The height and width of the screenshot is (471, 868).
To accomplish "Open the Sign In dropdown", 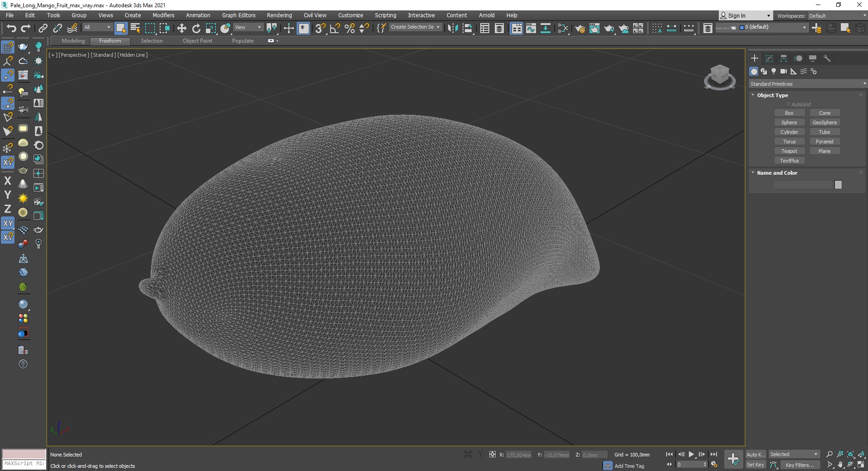I will [746, 16].
